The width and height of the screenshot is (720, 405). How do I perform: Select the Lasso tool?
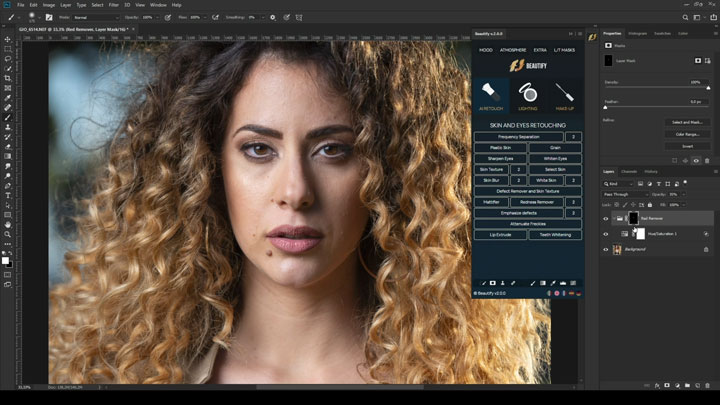coord(7,59)
